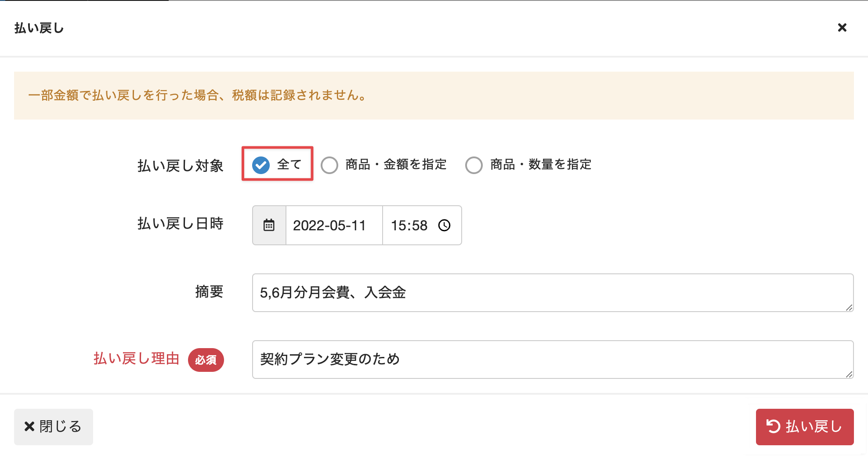Viewport: 868px width, 458px height.
Task: Select the 全て radio option
Action: pyautogui.click(x=261, y=165)
